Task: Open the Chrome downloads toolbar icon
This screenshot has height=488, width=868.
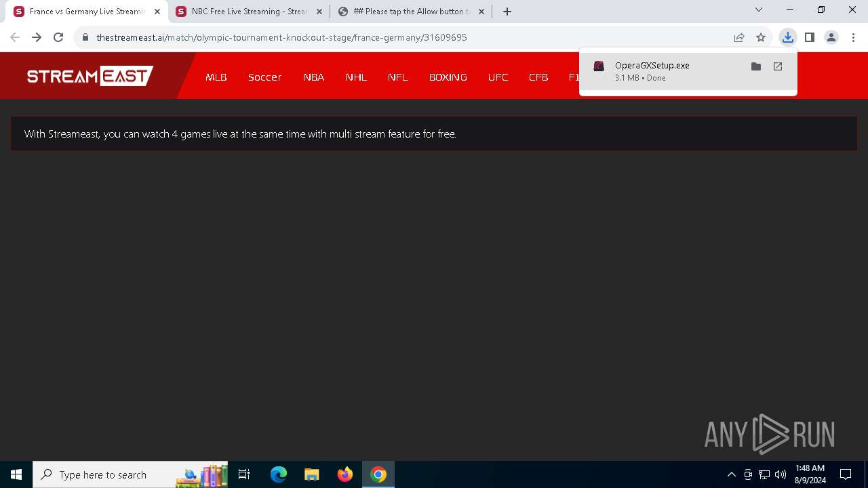Action: pyautogui.click(x=787, y=37)
